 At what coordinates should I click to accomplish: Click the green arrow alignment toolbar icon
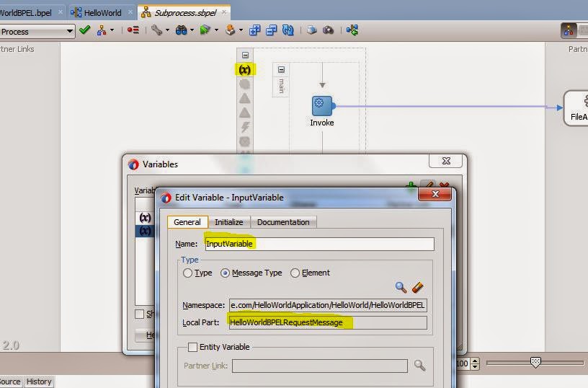(352, 30)
